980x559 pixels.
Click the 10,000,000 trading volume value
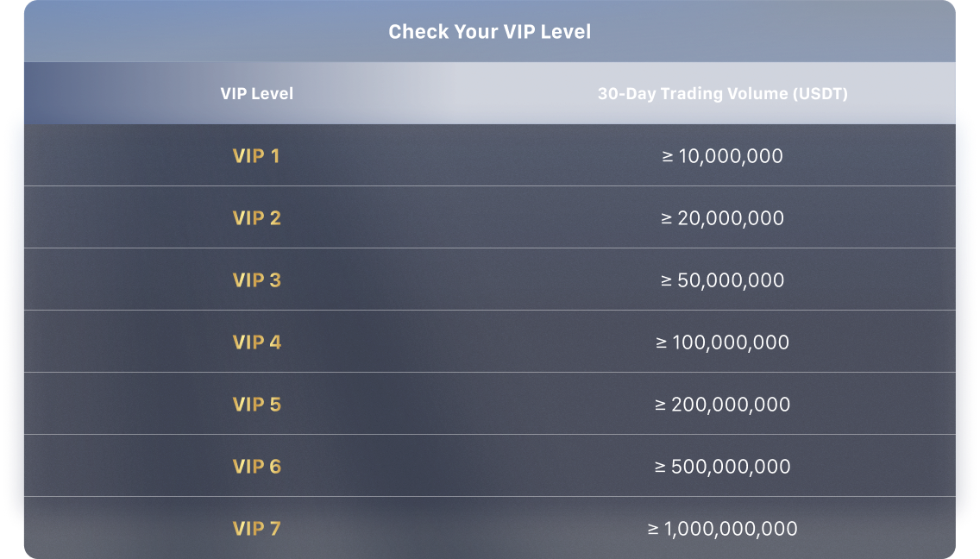point(731,156)
